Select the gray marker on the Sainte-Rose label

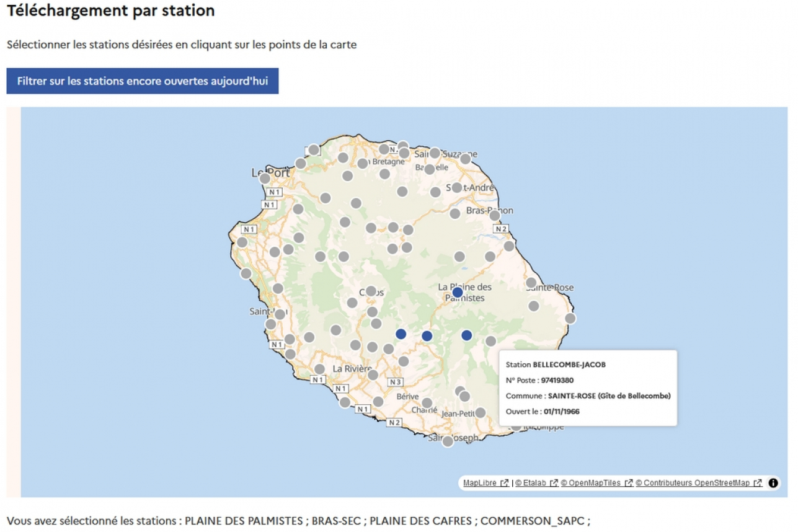(531, 283)
